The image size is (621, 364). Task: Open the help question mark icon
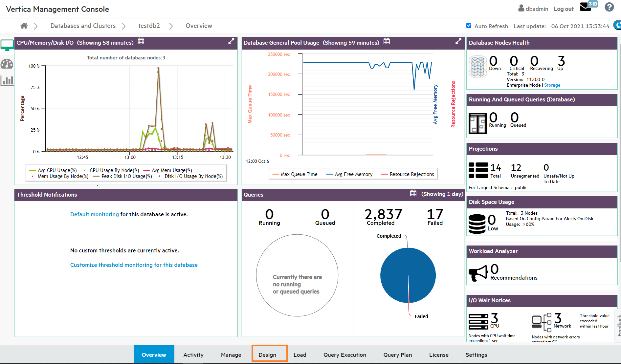point(609,7)
